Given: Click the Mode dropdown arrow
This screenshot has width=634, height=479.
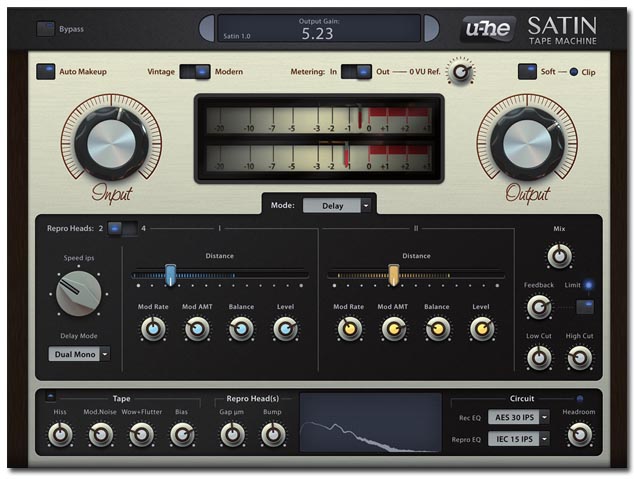Looking at the screenshot, I should [x=366, y=206].
